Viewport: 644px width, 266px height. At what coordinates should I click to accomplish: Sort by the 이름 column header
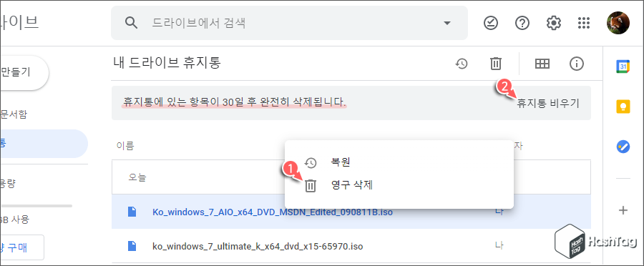click(x=125, y=145)
